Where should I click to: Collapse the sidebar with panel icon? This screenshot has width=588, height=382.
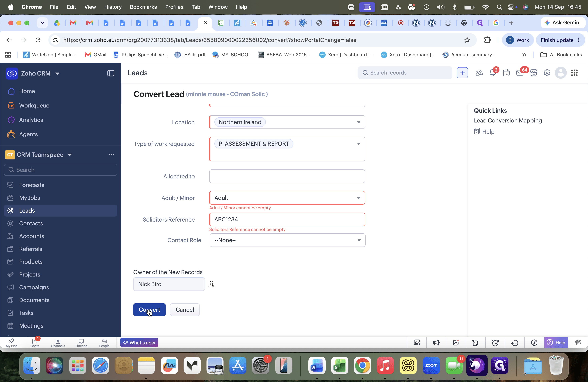(111, 73)
